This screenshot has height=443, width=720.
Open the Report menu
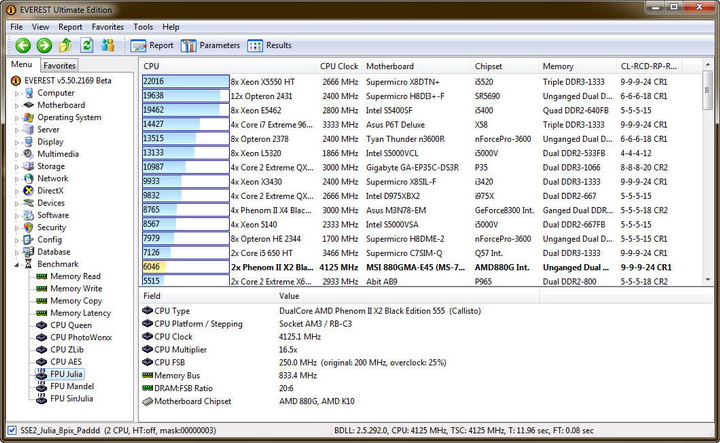coord(70,27)
